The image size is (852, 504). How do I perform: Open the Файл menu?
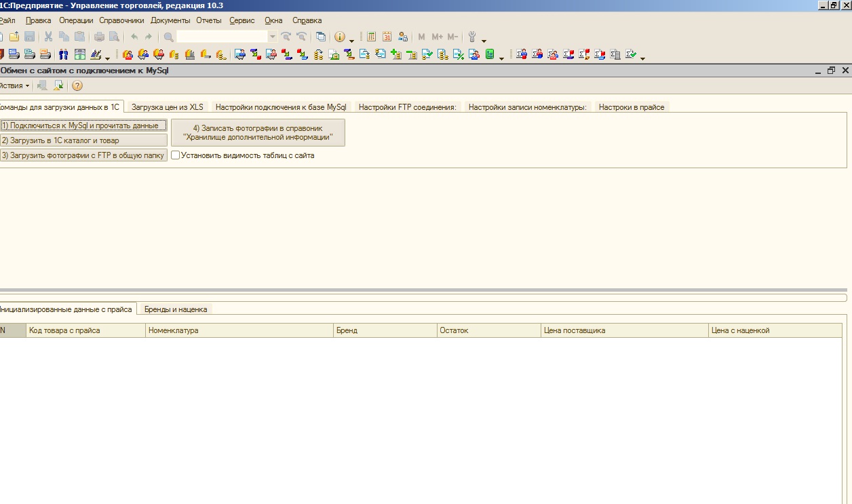(7, 20)
